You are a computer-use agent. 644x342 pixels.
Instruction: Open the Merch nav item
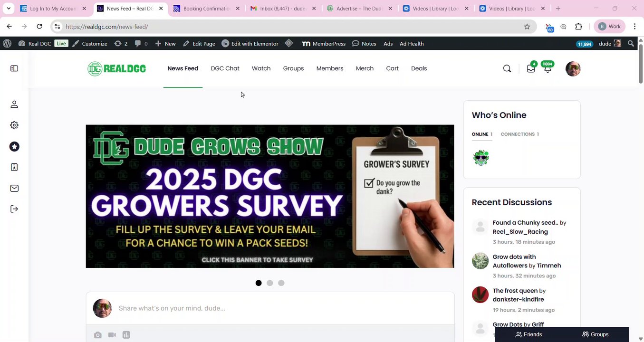point(365,68)
